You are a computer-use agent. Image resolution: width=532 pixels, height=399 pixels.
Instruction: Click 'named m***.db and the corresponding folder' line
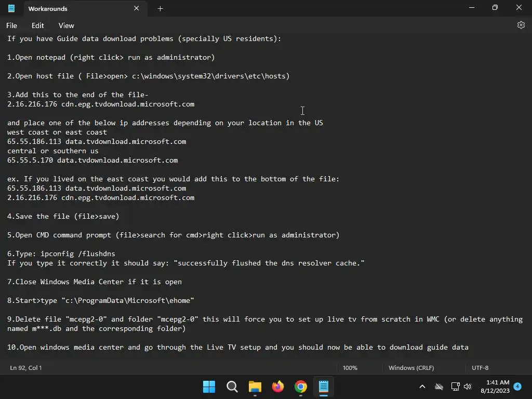(x=96, y=328)
